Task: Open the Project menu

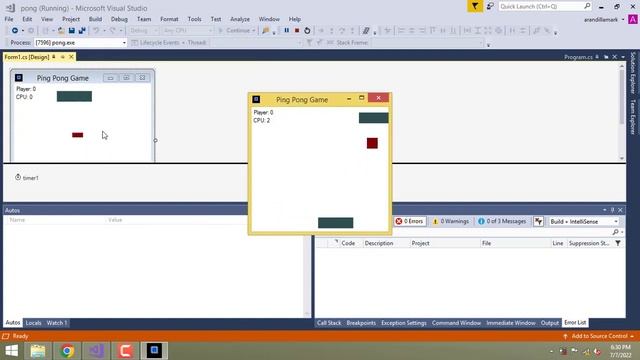Action: click(x=71, y=19)
